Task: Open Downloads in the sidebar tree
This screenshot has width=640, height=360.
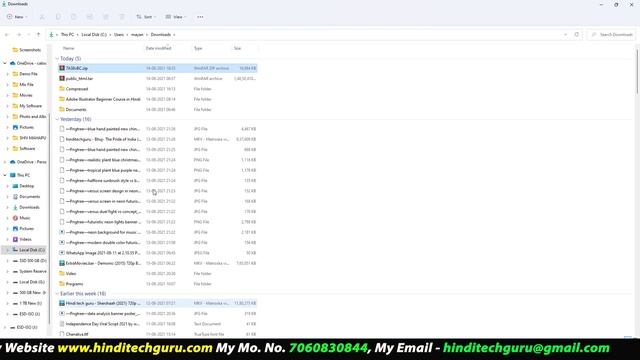Action: coord(26,207)
